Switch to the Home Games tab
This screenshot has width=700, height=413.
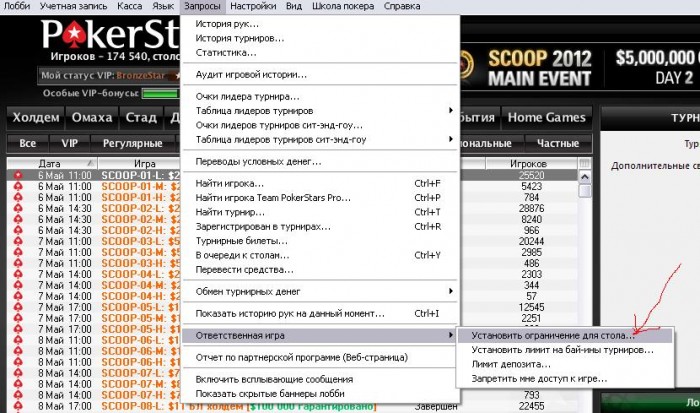(x=547, y=117)
